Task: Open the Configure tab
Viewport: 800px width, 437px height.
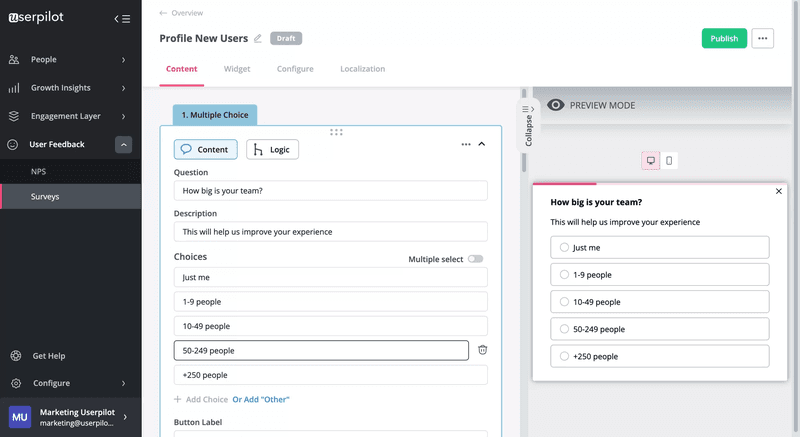Action: click(295, 69)
